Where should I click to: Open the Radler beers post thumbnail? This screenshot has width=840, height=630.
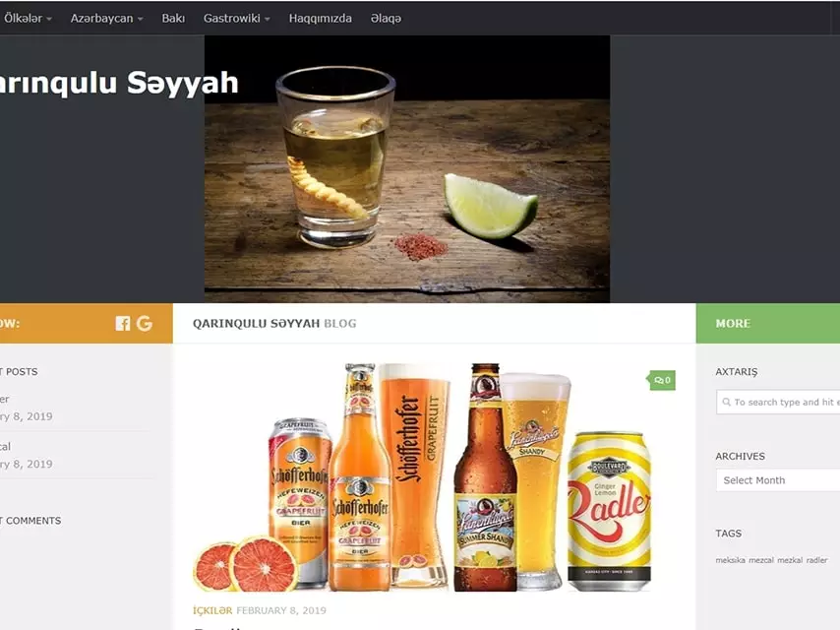423,477
